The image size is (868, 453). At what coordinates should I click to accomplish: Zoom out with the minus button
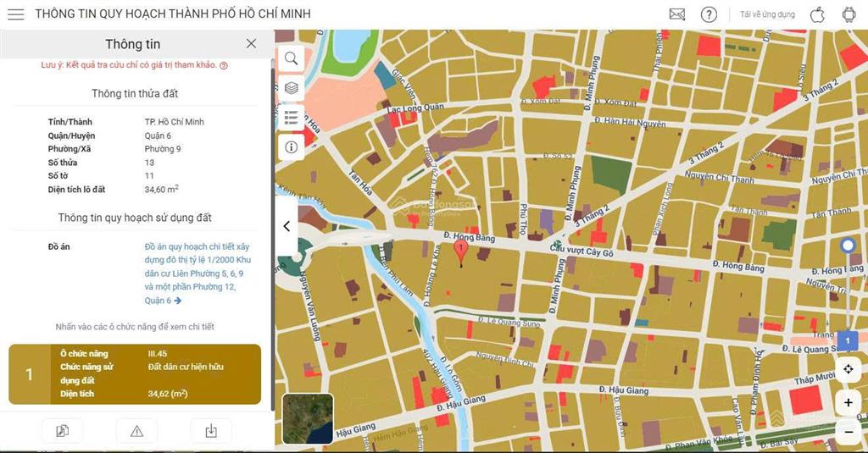click(x=848, y=432)
